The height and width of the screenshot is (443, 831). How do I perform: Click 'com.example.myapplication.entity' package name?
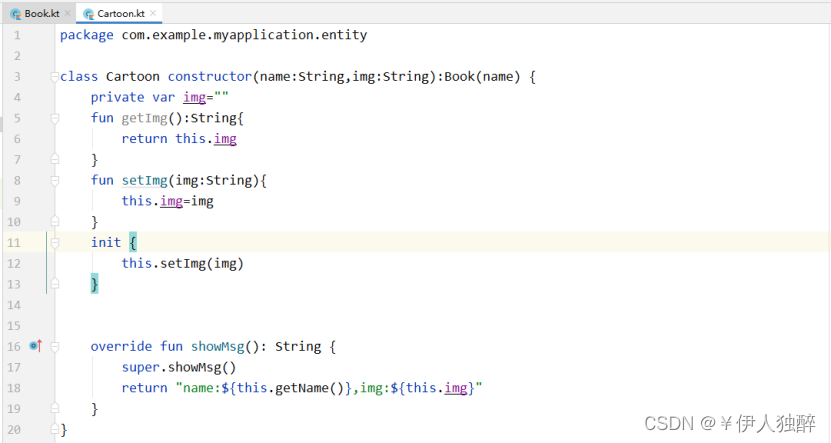244,35
